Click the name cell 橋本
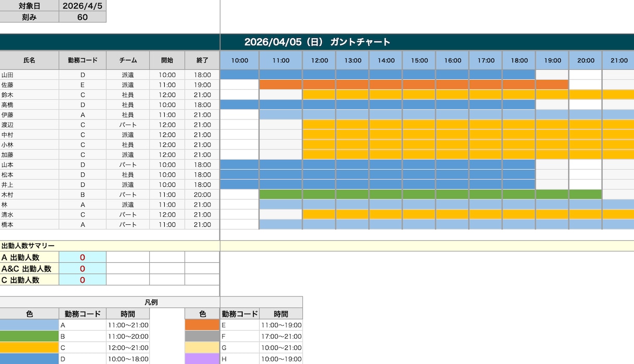 pos(30,225)
